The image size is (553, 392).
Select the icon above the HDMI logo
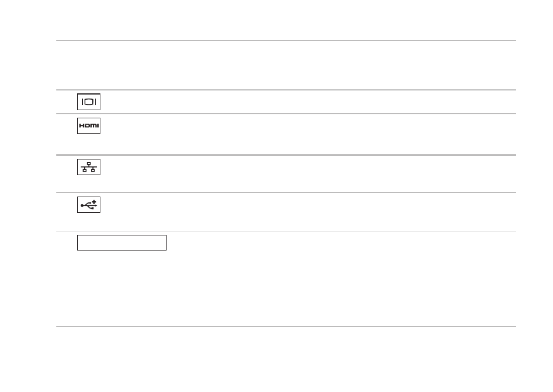click(x=89, y=102)
